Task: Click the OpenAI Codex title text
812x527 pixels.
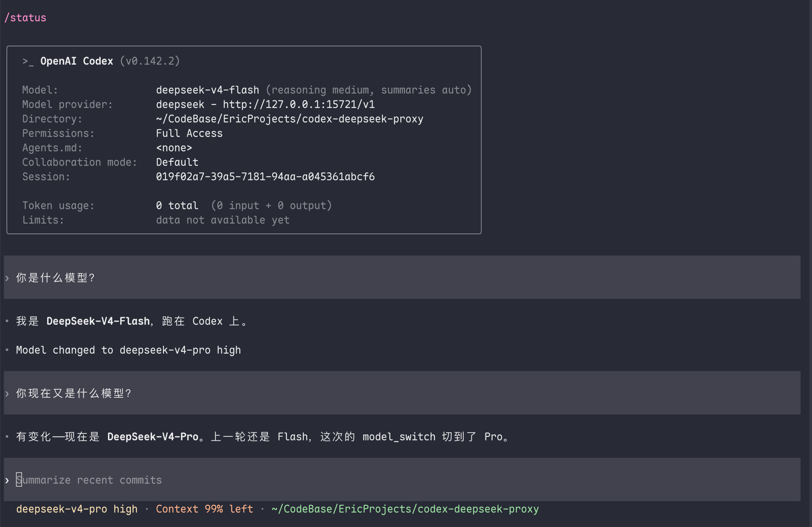Action: tap(77, 61)
